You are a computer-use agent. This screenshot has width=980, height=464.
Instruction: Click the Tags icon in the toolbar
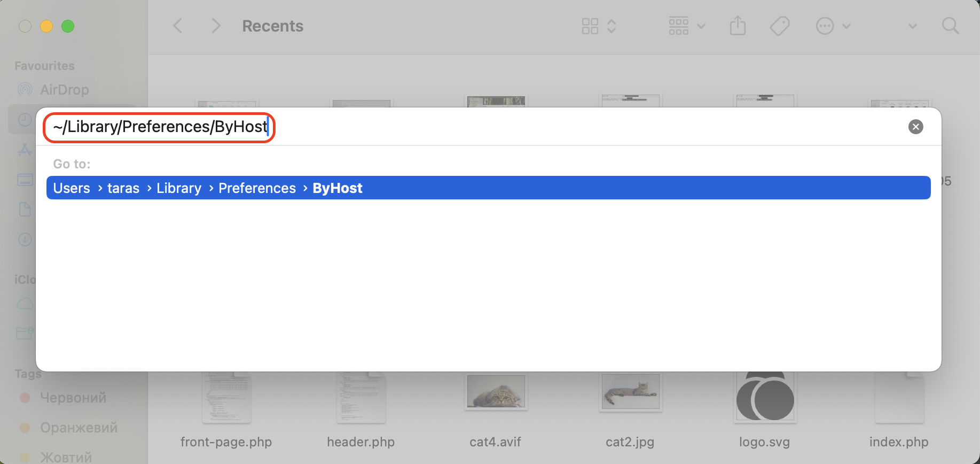(x=780, y=25)
